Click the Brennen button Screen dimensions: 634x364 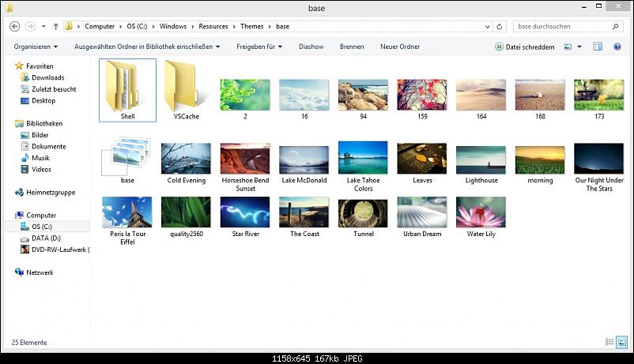[352, 47]
